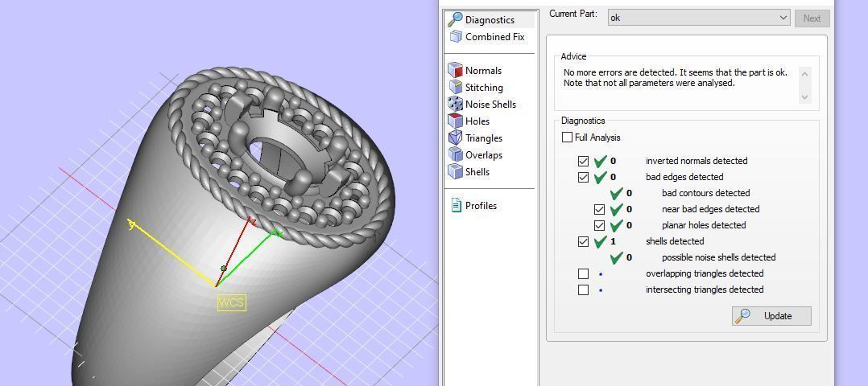Select the Combined Fix icon
This screenshot has width=868, height=386.
point(456,37)
